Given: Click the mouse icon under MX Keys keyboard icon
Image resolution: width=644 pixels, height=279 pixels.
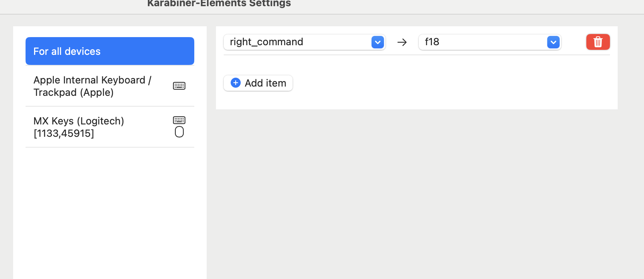Looking at the screenshot, I should pos(179,132).
